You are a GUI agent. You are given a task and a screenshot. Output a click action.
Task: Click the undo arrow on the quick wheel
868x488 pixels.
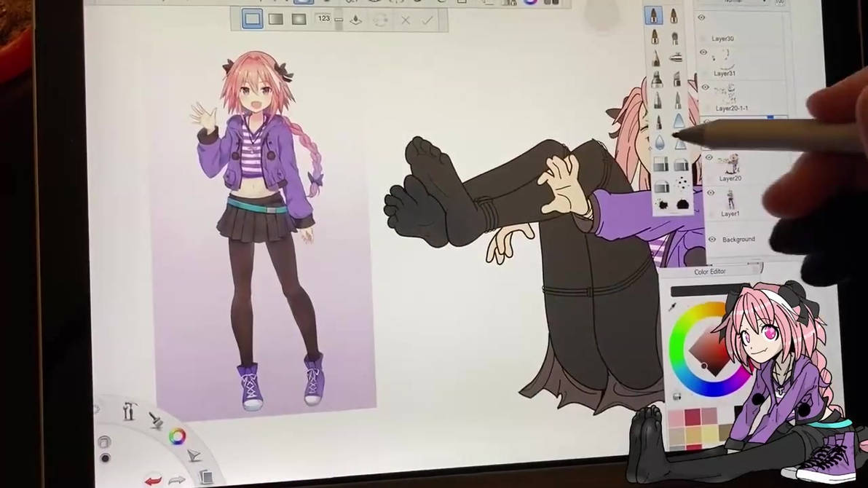click(154, 479)
